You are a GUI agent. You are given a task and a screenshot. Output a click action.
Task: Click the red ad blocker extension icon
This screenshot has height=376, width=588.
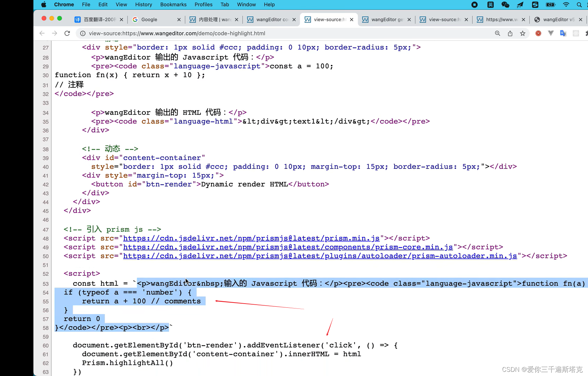pyautogui.click(x=538, y=33)
